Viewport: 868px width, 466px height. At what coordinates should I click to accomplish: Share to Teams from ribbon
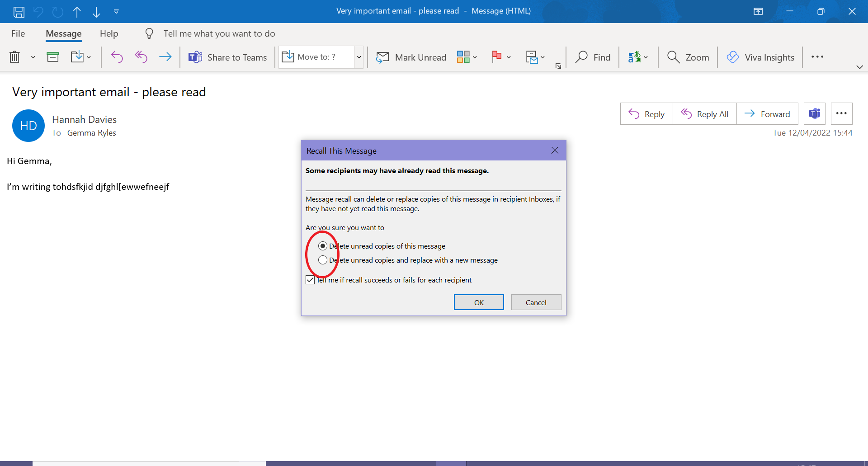(x=228, y=57)
